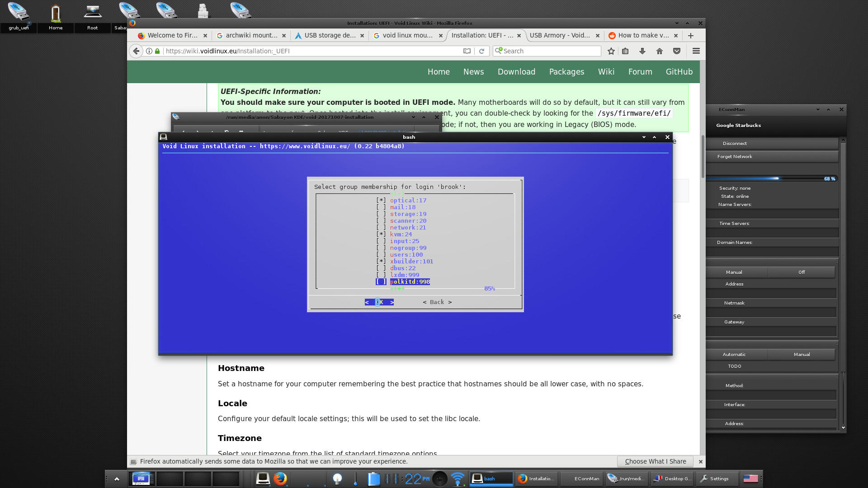The width and height of the screenshot is (868, 488).
Task: Show Firefox bookmarks list icon
Action: point(625,51)
